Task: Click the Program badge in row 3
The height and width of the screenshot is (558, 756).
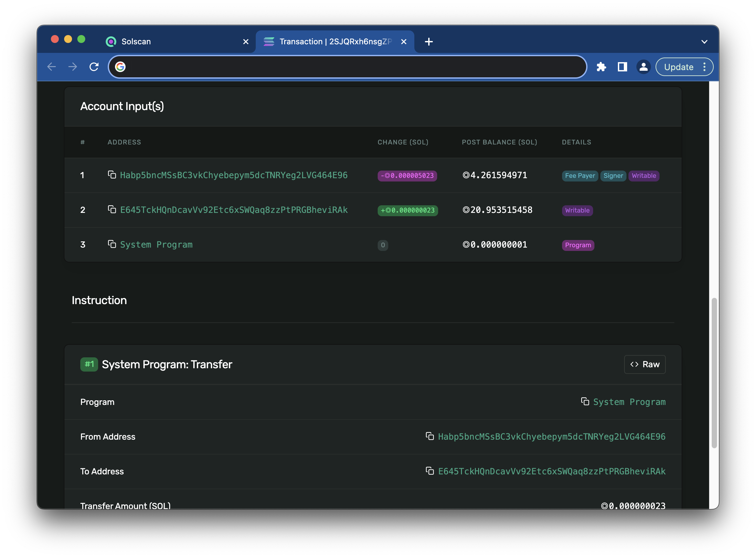Action: coord(578,245)
